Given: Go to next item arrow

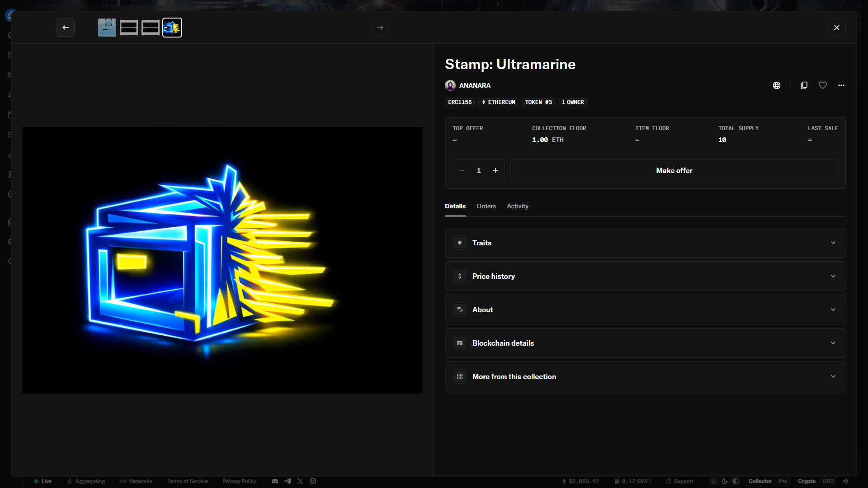Looking at the screenshot, I should [x=380, y=28].
